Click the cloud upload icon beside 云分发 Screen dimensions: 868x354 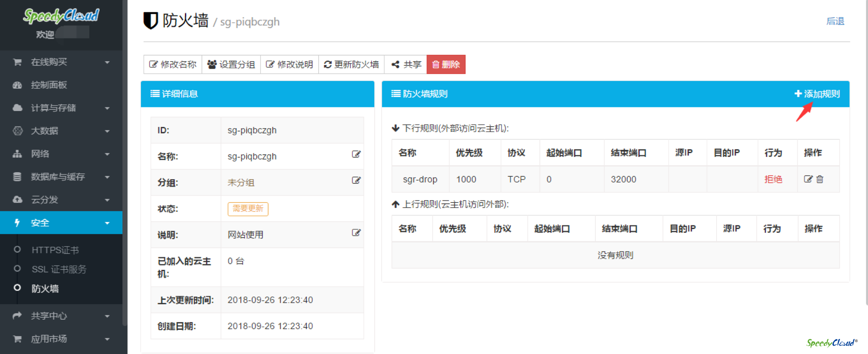coord(17,200)
